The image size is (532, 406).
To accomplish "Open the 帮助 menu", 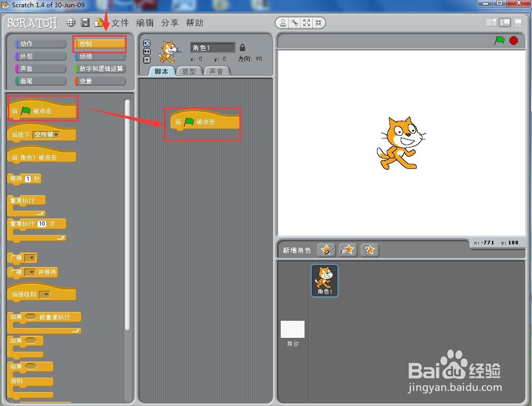I will click(x=195, y=23).
